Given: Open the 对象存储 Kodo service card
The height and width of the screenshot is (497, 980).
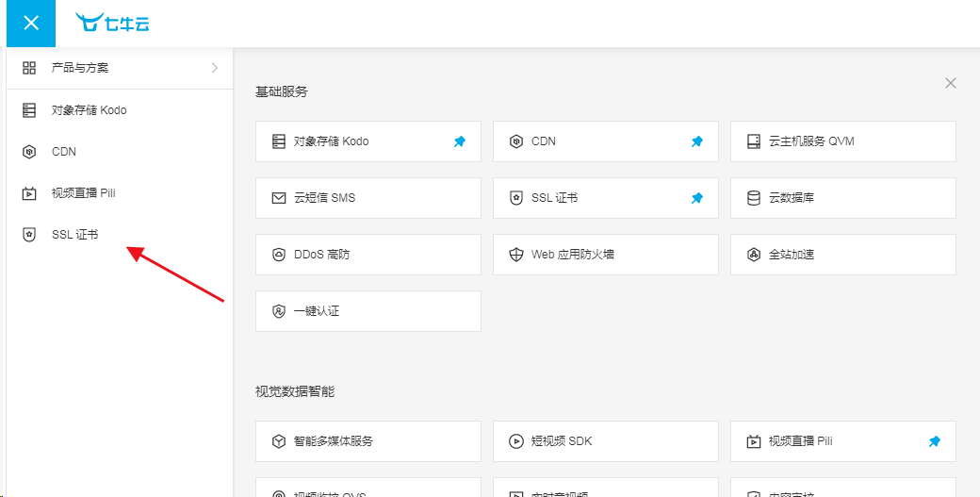Looking at the screenshot, I should point(368,141).
